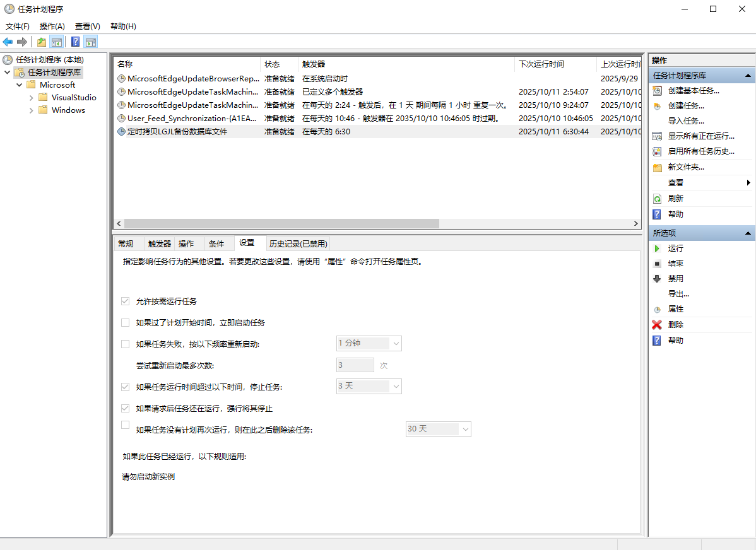756x550 pixels.
Task: Click the green 刷新 icon
Action: (657, 199)
